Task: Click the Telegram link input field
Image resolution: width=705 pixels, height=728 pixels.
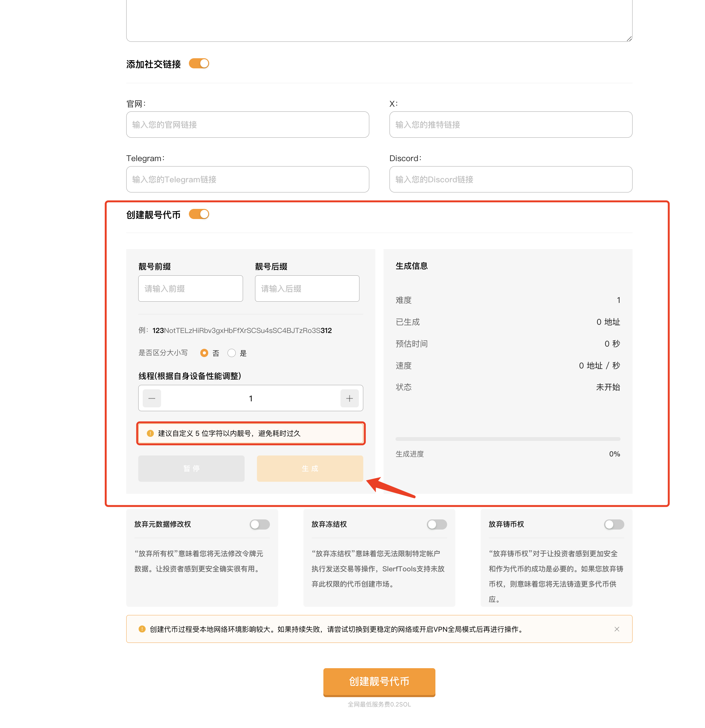Action: click(247, 179)
